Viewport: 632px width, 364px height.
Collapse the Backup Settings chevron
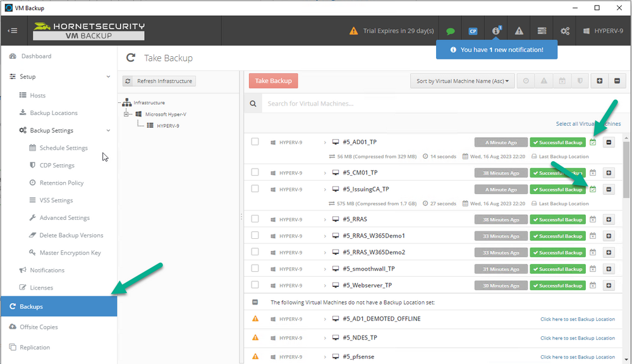coord(108,131)
